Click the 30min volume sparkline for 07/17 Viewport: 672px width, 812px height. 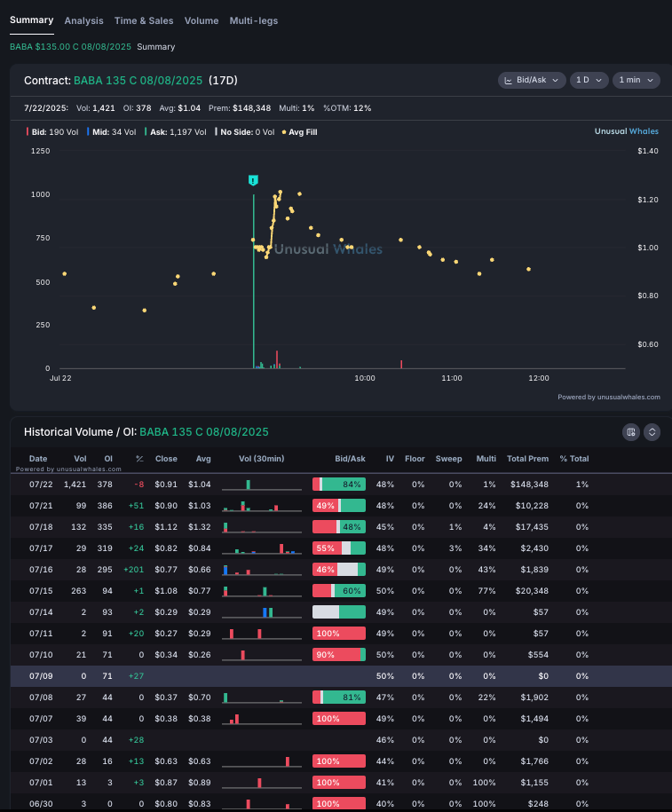coord(262,548)
